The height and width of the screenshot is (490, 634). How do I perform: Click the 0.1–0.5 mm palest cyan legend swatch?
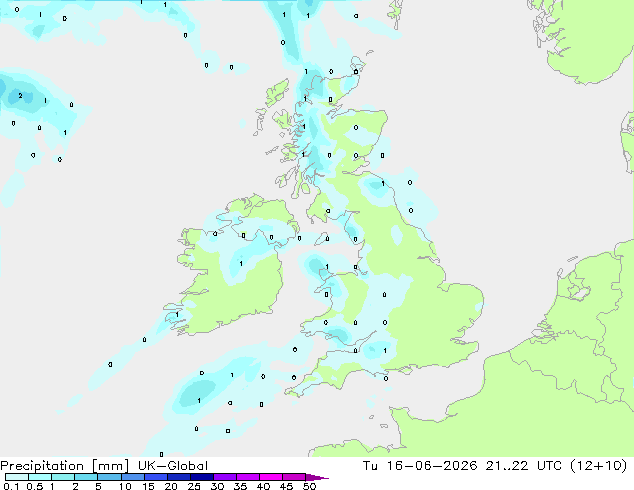(x=17, y=477)
